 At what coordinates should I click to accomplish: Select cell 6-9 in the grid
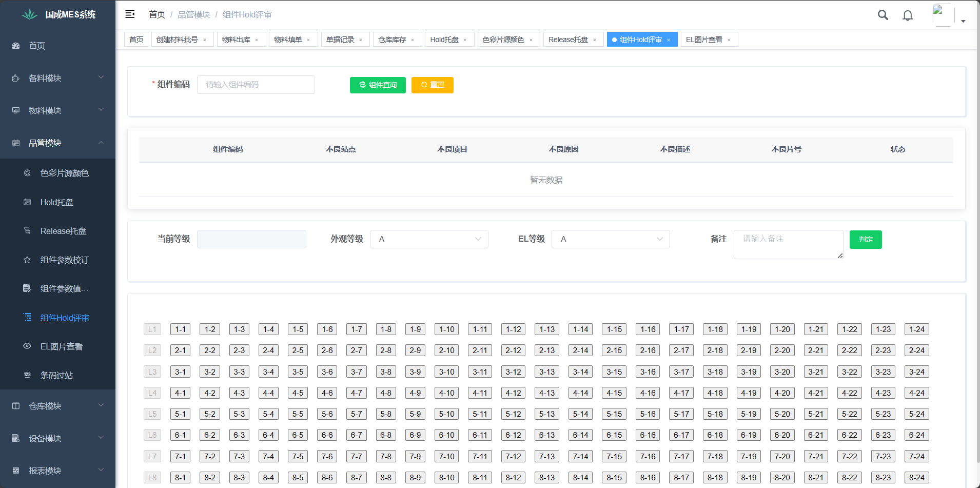click(415, 435)
